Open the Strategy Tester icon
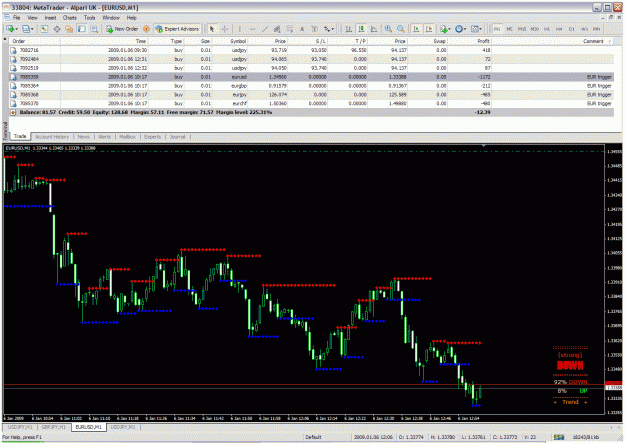 pyautogui.click(x=94, y=29)
